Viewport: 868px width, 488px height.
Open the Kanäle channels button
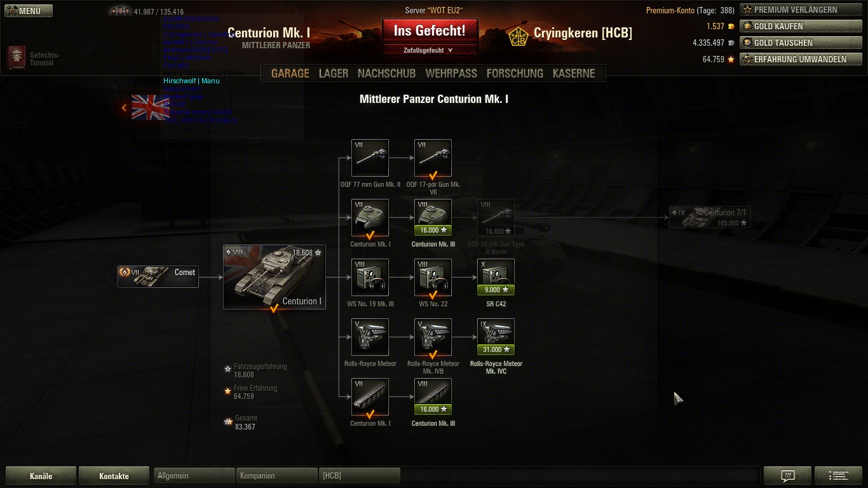point(41,476)
